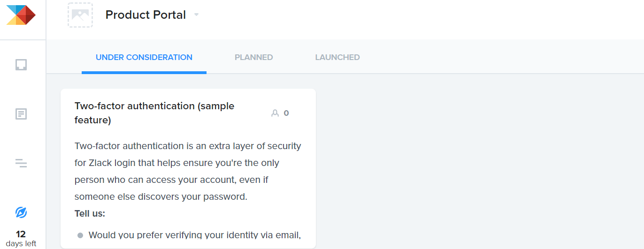Screen dimensions: 644x249
Task: Switch to the Launched tab
Action: point(337,58)
